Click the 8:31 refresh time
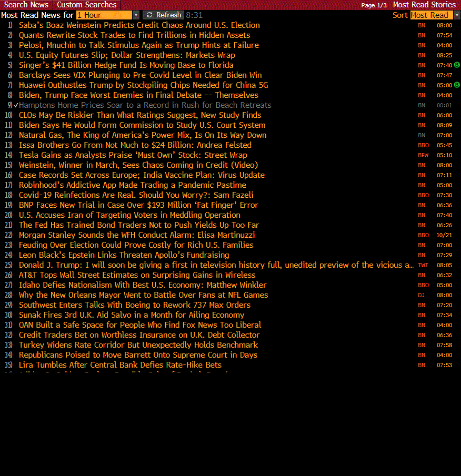Screen dimensions: 461x476 click(194, 15)
